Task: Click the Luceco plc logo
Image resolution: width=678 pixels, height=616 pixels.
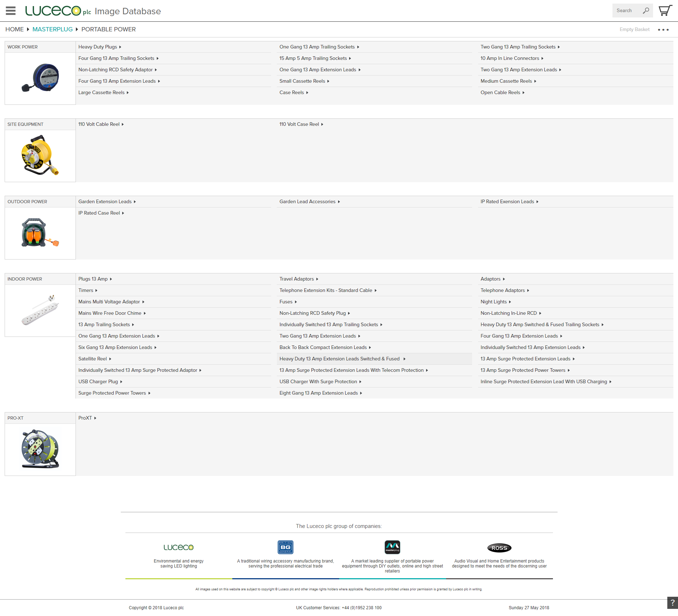Action: point(58,11)
